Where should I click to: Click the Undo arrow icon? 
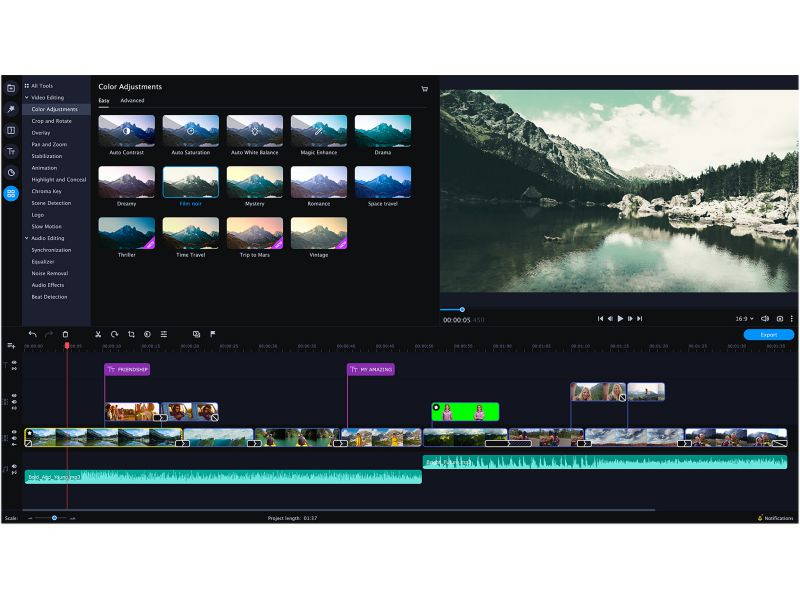pyautogui.click(x=32, y=334)
